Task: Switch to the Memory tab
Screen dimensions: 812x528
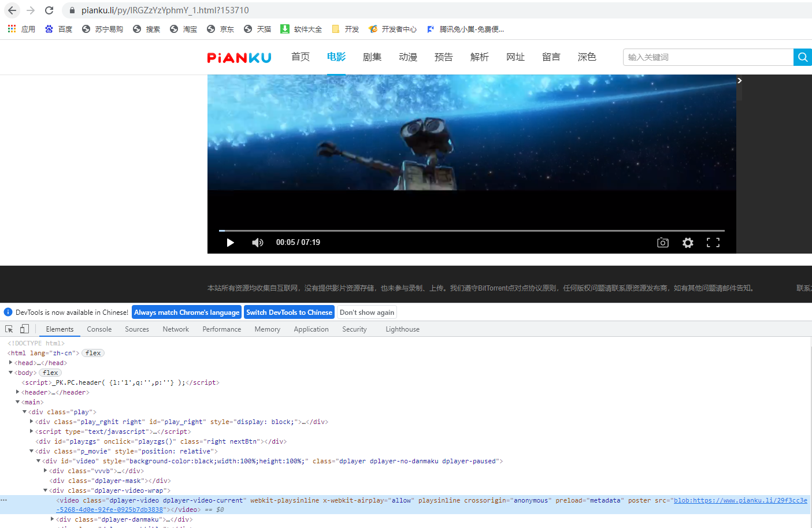Action: (x=268, y=329)
